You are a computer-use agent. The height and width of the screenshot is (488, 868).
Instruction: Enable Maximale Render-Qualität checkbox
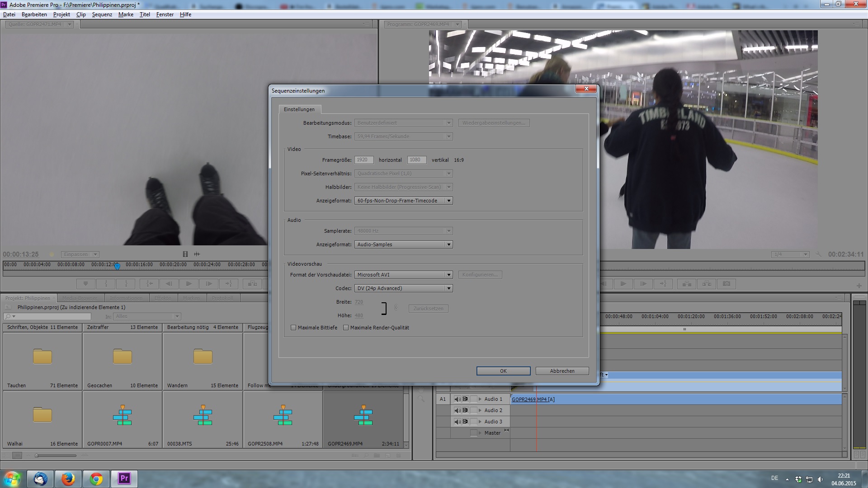pyautogui.click(x=346, y=328)
